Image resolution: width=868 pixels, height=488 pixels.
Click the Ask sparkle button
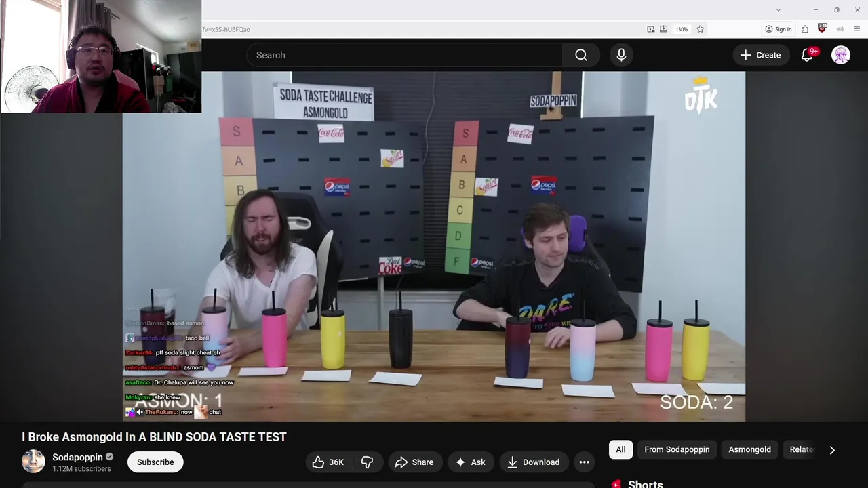(x=470, y=462)
